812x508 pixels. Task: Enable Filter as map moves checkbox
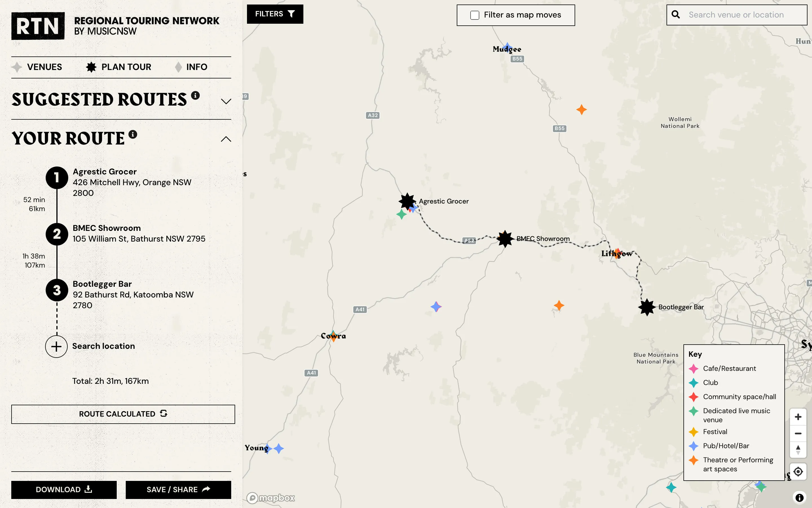click(475, 15)
